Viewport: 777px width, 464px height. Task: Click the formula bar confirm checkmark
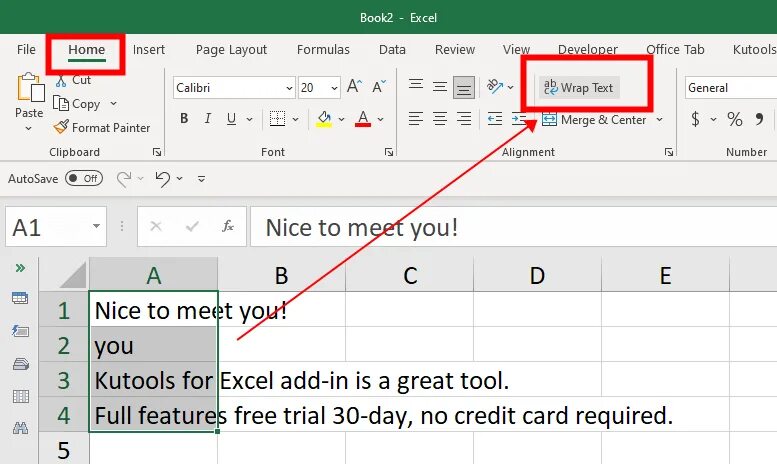192,227
